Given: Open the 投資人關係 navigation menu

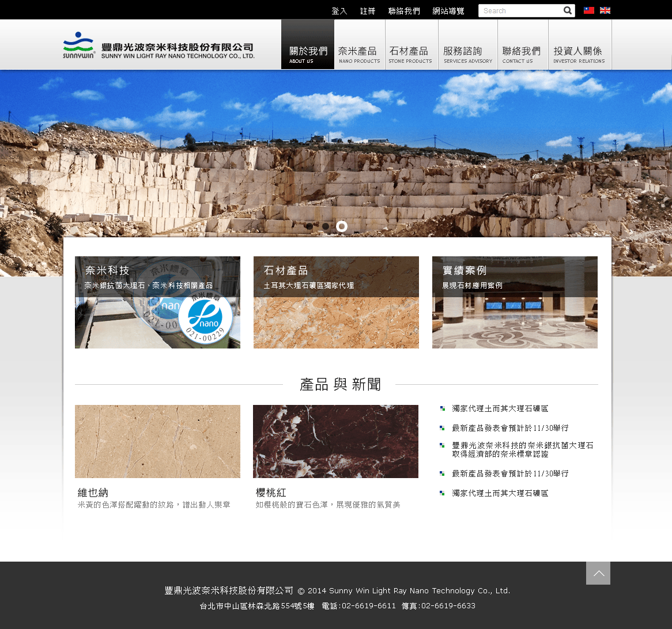Looking at the screenshot, I should [x=579, y=52].
